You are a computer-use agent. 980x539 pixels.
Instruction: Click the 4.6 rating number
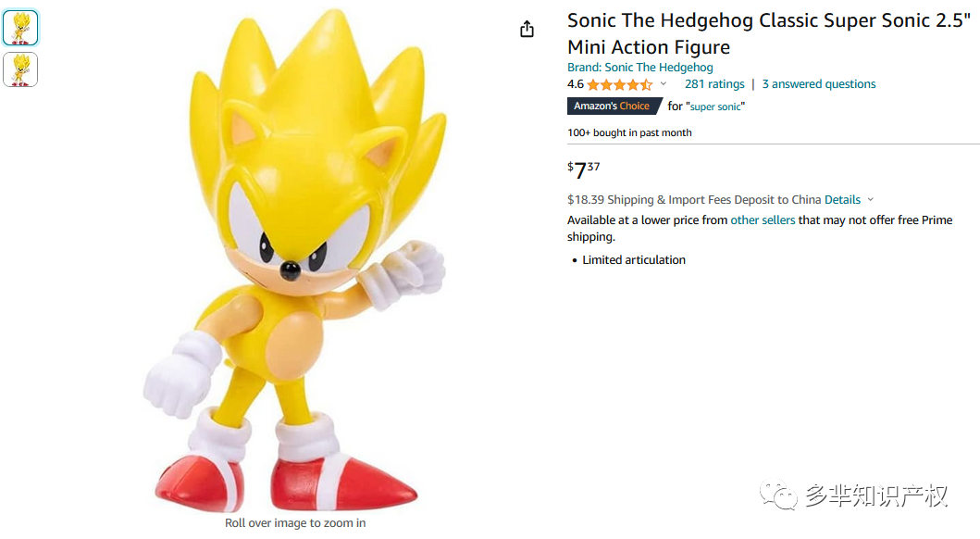(x=576, y=84)
